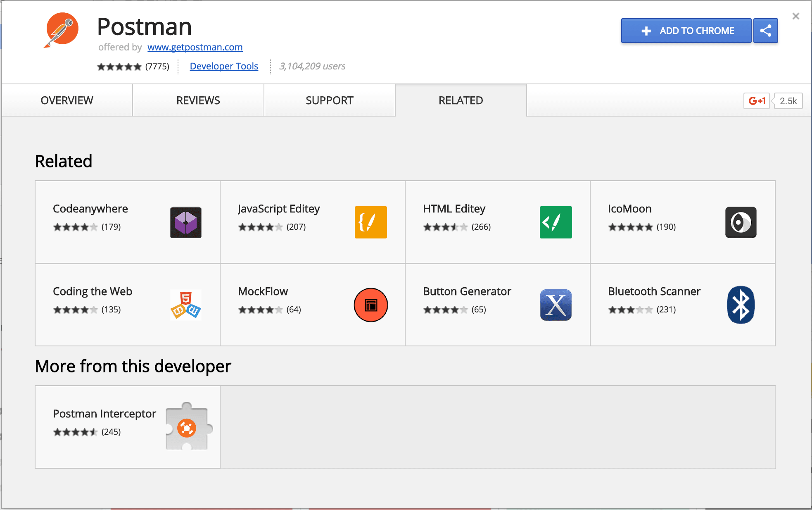812x510 pixels.
Task: Click MockFlow's star rating (64)
Action: (269, 310)
